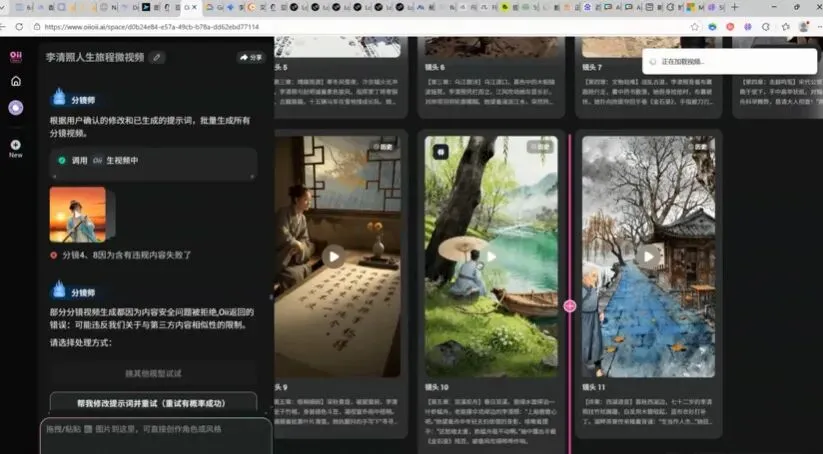Switch to the Microsoft-logo browser tab

(691, 7)
